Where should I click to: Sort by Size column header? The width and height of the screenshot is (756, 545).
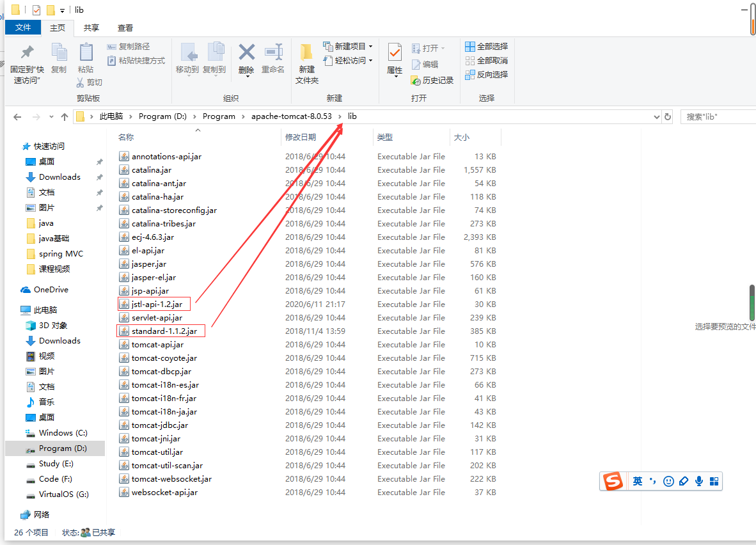coord(461,138)
